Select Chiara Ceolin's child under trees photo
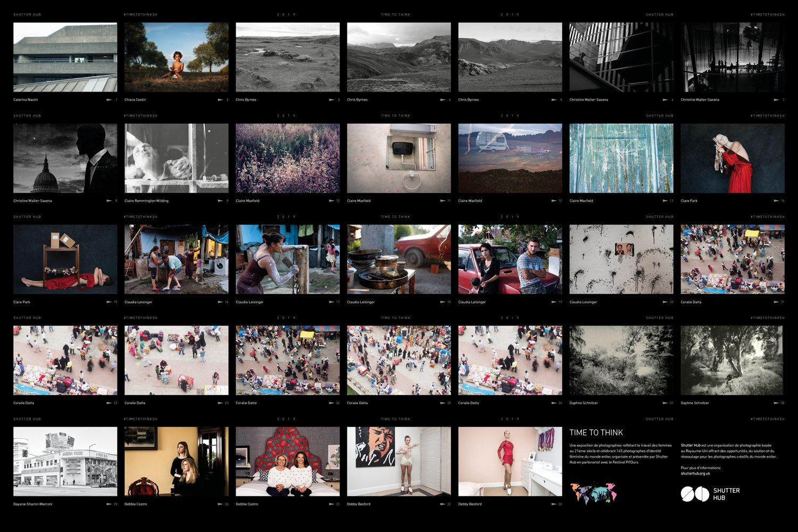798x532 pixels. pyautogui.click(x=176, y=57)
